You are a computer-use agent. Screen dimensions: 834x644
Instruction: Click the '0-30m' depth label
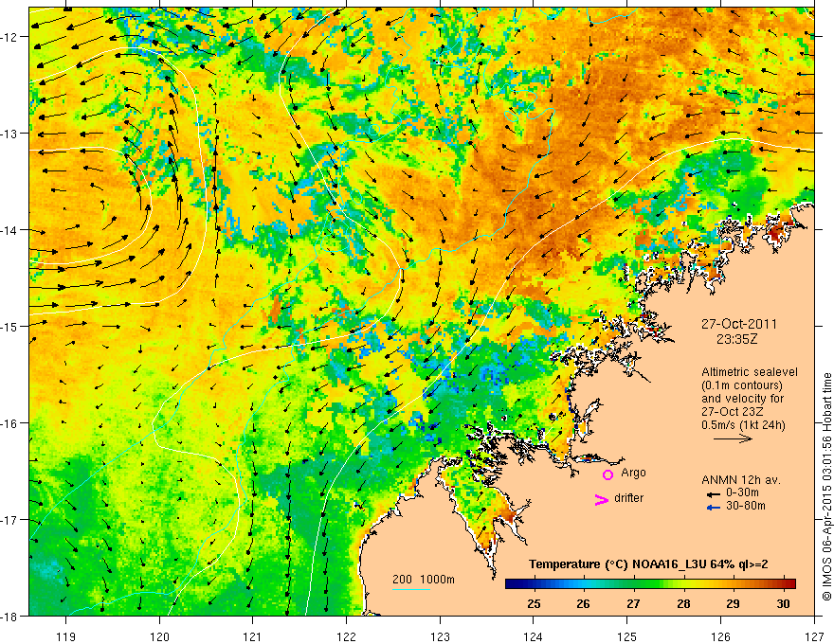742,492
